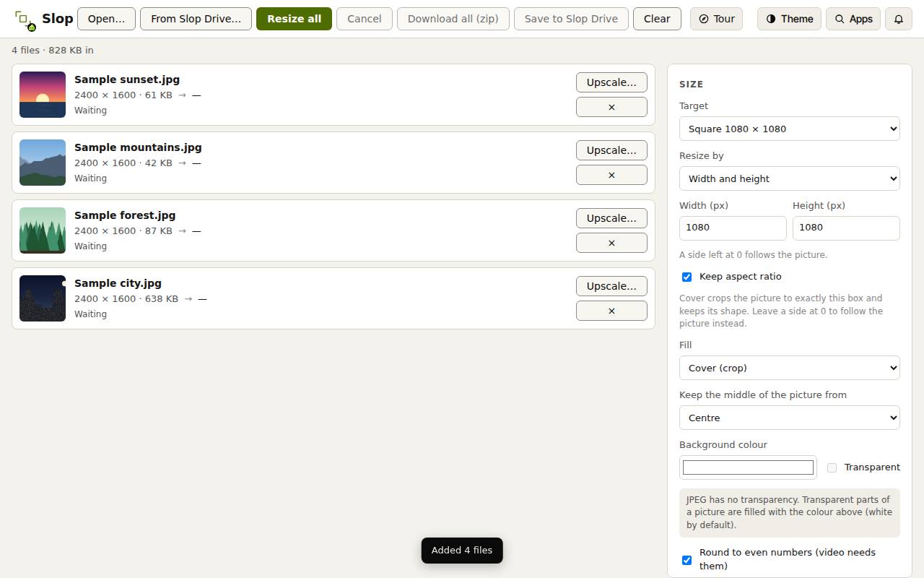The height and width of the screenshot is (578, 924).
Task: Select the Sample city.jpg thumbnail
Action: [x=43, y=298]
